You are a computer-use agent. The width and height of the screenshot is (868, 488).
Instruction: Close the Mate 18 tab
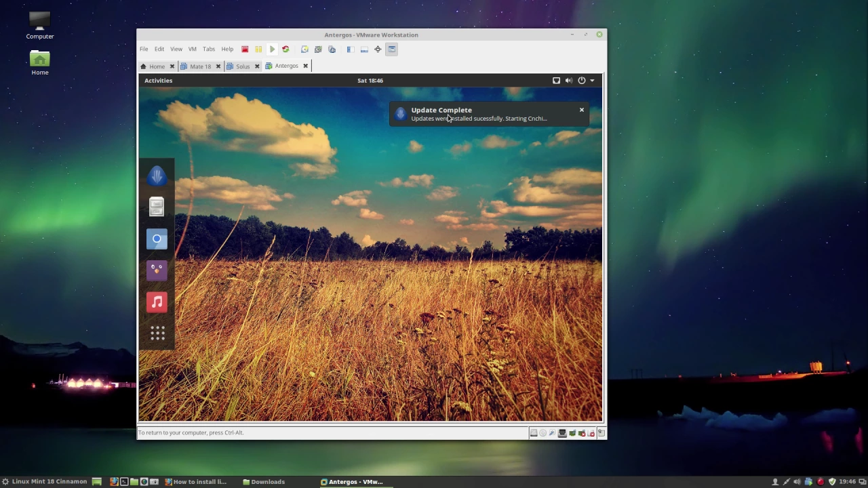218,66
